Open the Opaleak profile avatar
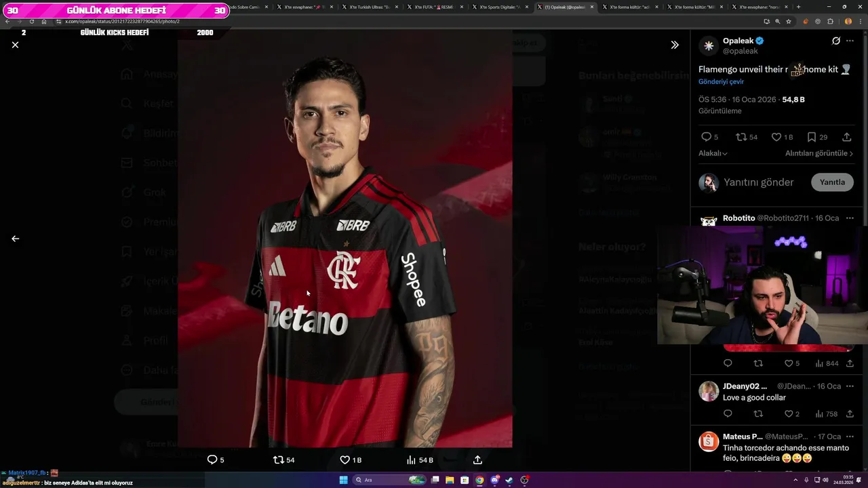This screenshot has width=868, height=488. click(709, 45)
